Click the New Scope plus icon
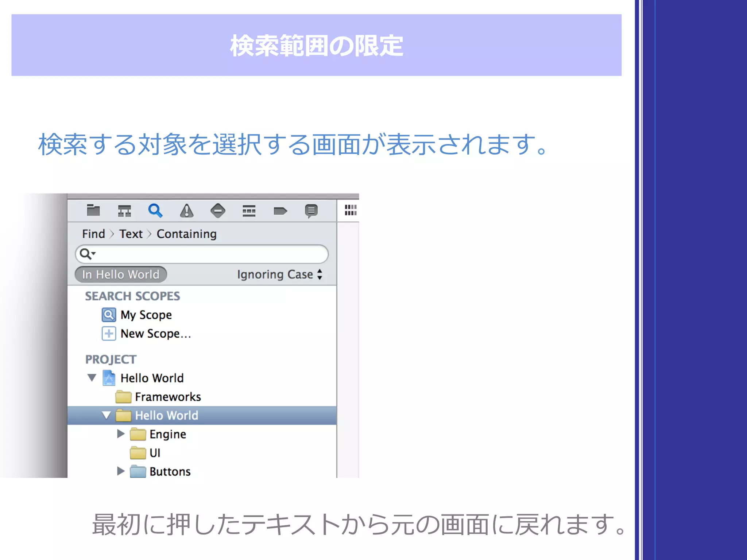 (109, 334)
